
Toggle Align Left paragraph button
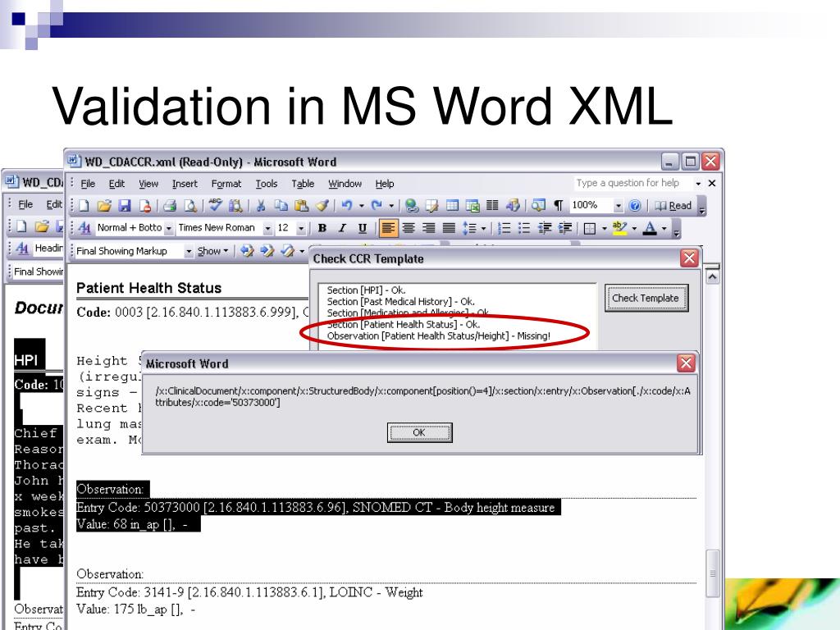coord(388,228)
